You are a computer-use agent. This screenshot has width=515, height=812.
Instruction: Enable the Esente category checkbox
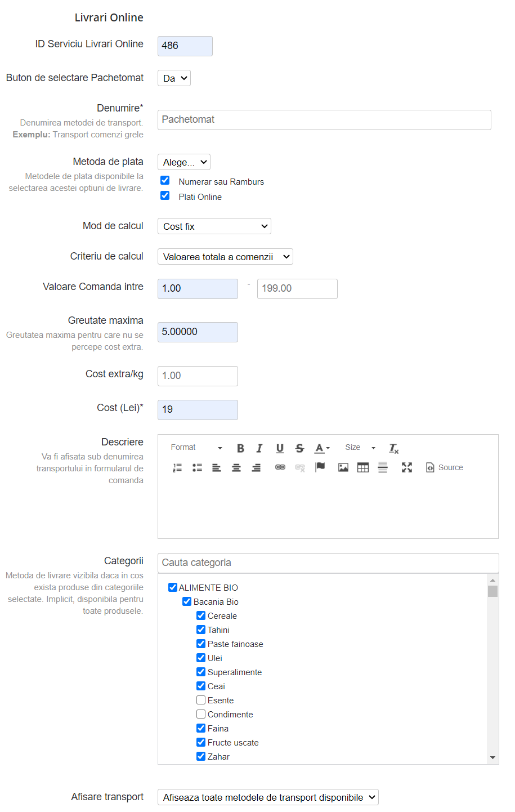201,700
